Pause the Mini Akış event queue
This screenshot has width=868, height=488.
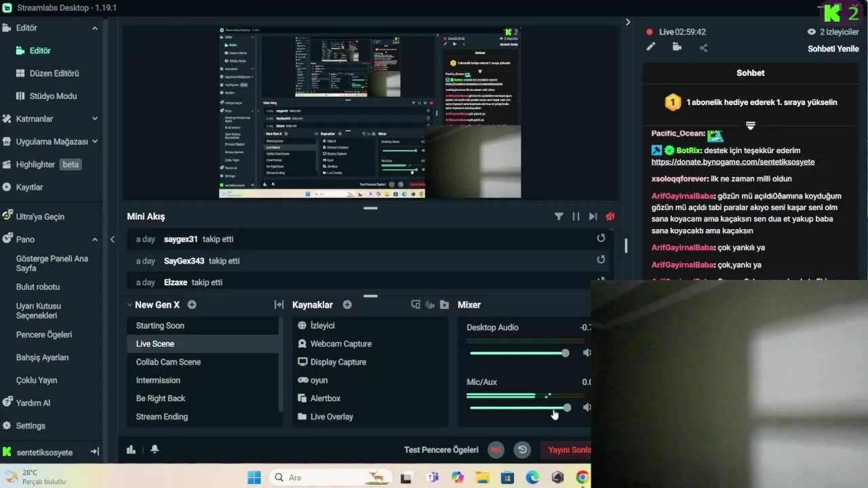point(576,216)
